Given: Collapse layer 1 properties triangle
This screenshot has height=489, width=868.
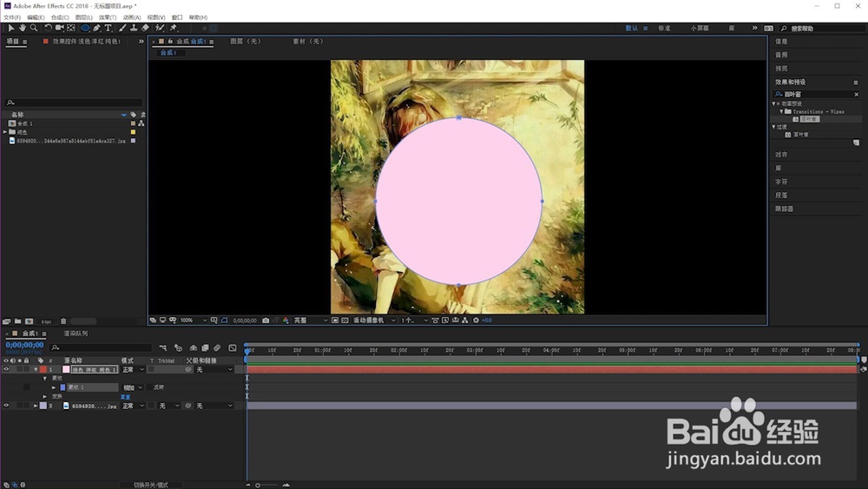Looking at the screenshot, I should [x=36, y=369].
